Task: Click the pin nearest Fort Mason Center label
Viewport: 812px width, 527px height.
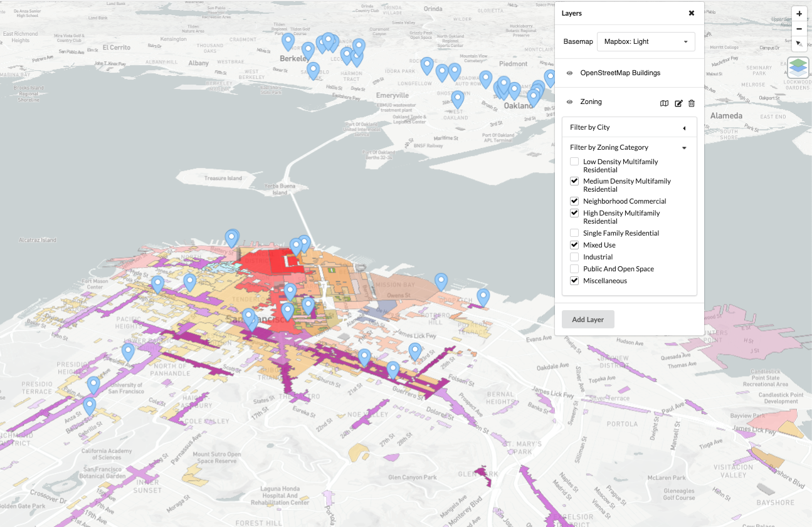Action: [x=158, y=284]
